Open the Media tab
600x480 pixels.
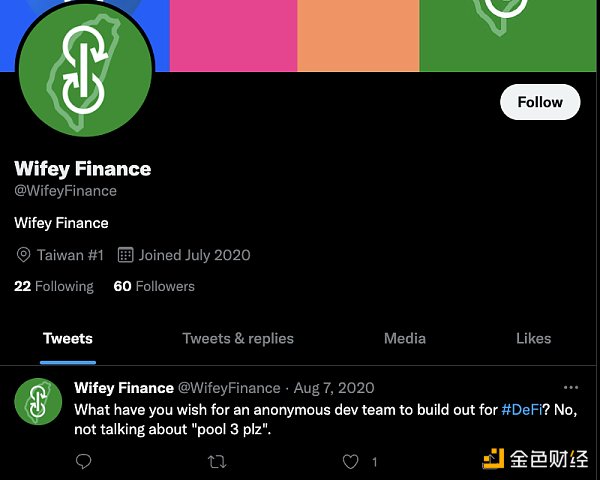tap(405, 338)
